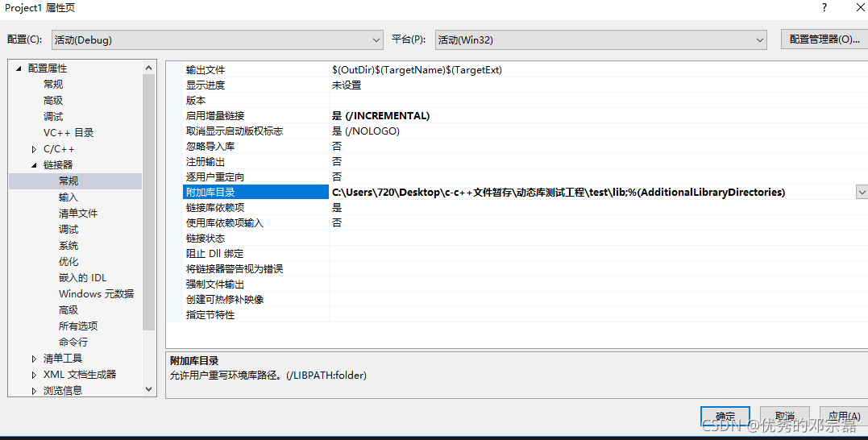
Task: Select Windows 元数据 tree item
Action: (x=97, y=294)
